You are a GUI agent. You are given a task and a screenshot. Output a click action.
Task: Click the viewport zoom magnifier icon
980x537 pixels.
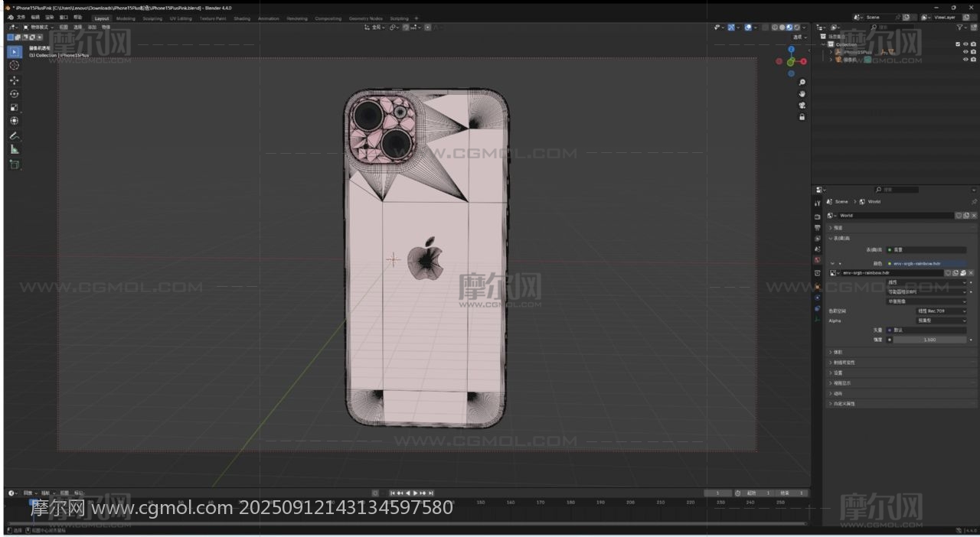tap(802, 82)
